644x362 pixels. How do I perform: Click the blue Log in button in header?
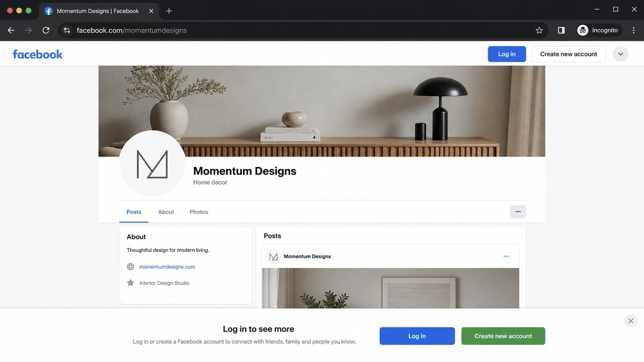point(507,54)
